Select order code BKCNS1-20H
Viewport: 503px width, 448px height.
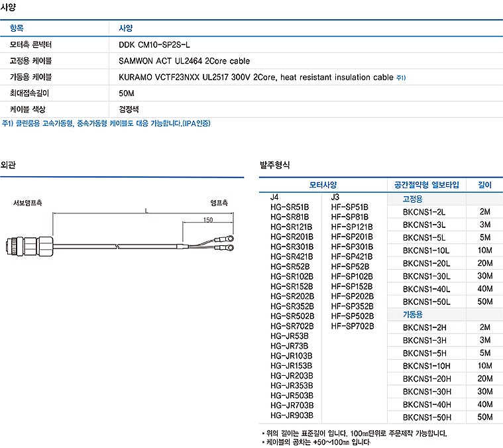coord(427,378)
